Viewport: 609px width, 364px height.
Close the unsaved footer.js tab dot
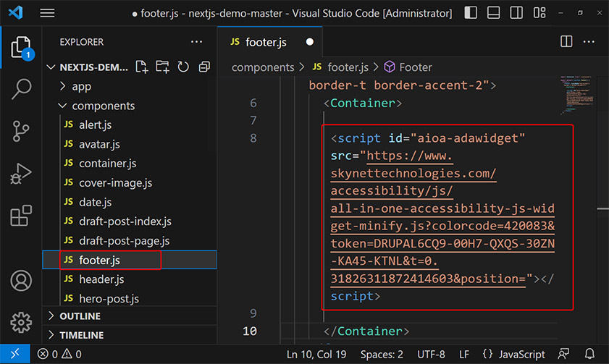click(309, 42)
